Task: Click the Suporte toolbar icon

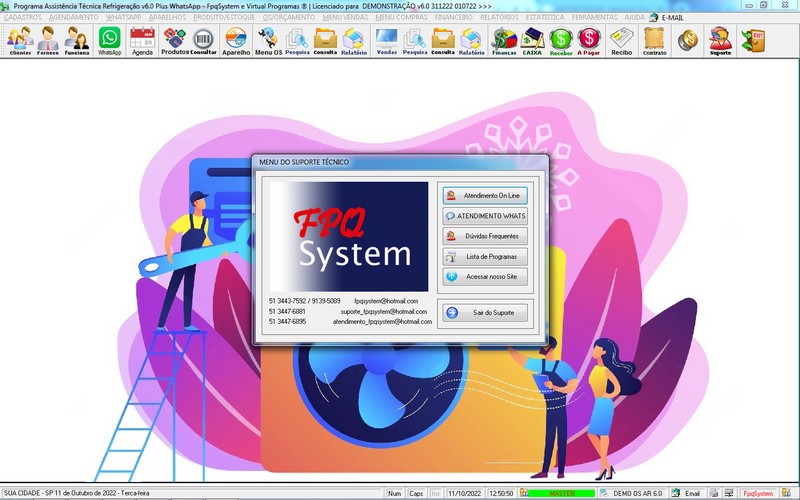Action: point(720,41)
